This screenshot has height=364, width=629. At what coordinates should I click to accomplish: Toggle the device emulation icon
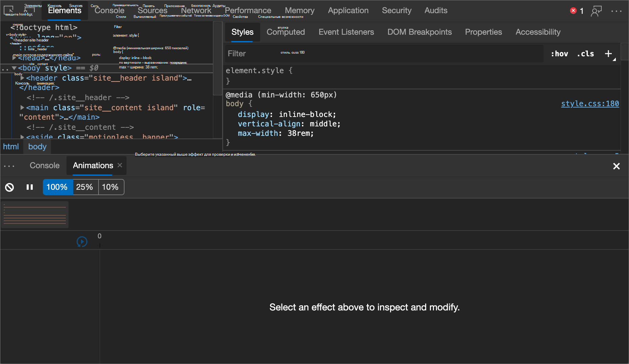pos(30,10)
